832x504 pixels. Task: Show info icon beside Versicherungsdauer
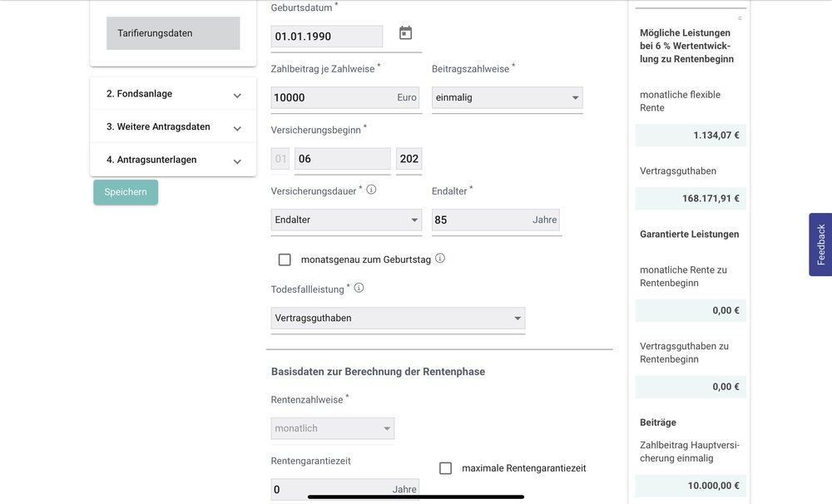tap(371, 190)
